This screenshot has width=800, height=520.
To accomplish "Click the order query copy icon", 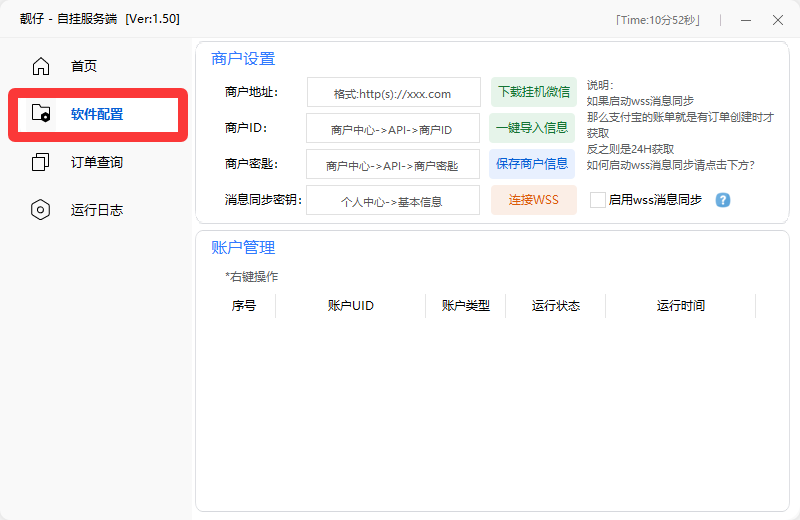I will tap(41, 162).
